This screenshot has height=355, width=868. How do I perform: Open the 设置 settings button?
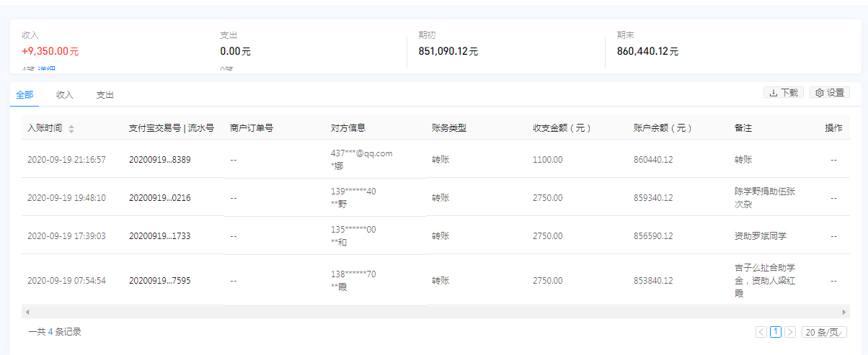tap(830, 93)
